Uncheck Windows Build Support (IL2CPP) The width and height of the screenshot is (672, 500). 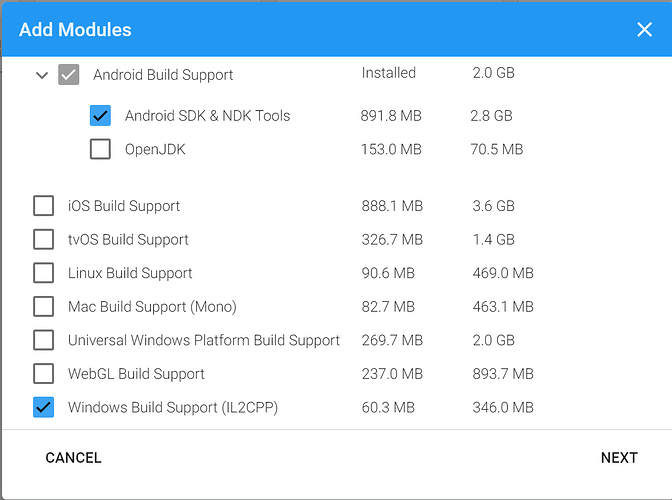(44, 407)
